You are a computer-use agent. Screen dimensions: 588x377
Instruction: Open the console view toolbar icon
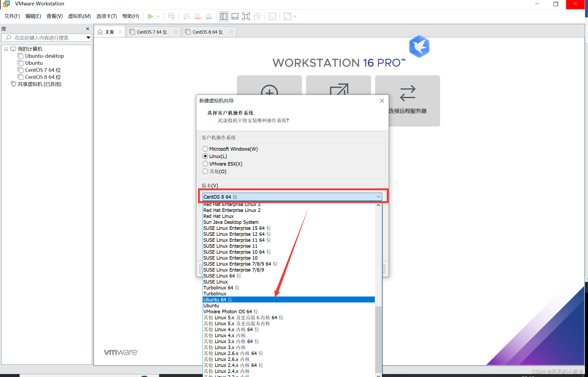272,16
